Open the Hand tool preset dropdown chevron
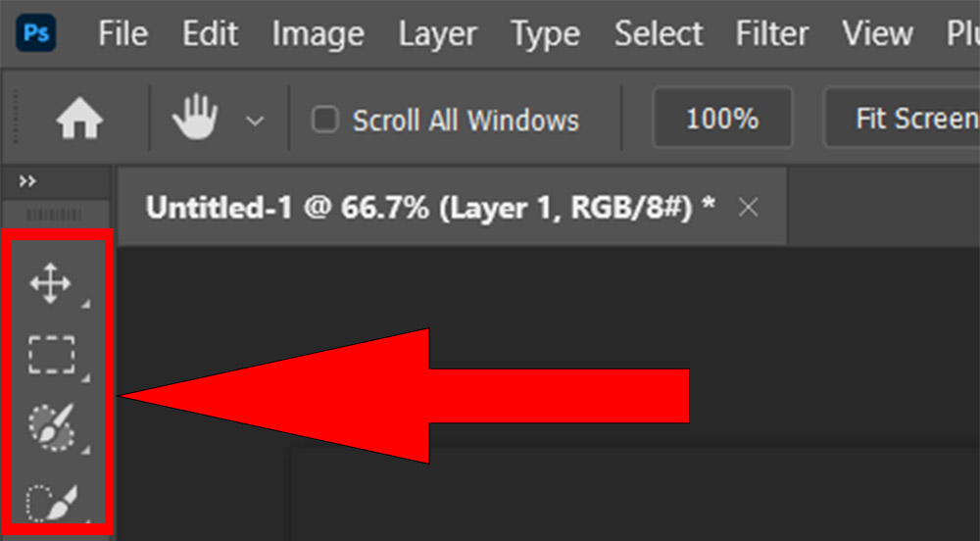Image resolution: width=980 pixels, height=541 pixels. (x=255, y=120)
